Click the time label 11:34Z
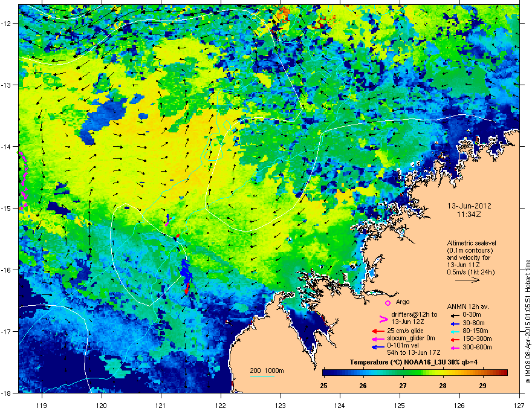The width and height of the screenshot is (532, 411). (x=469, y=215)
